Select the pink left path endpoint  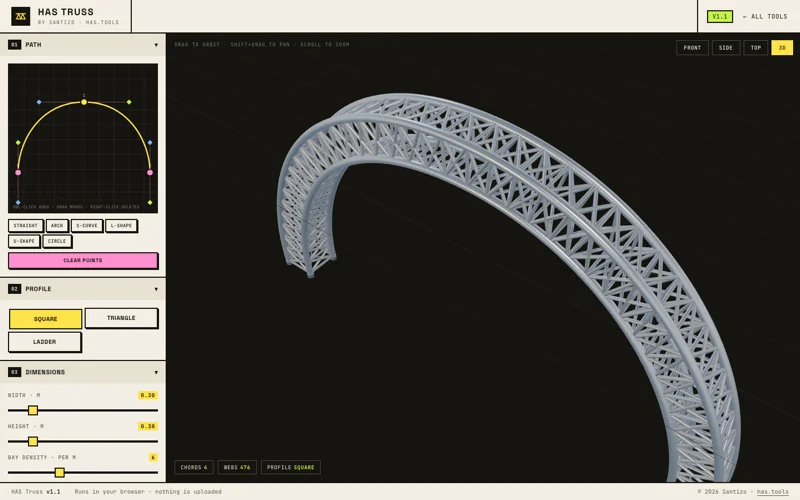pos(18,173)
